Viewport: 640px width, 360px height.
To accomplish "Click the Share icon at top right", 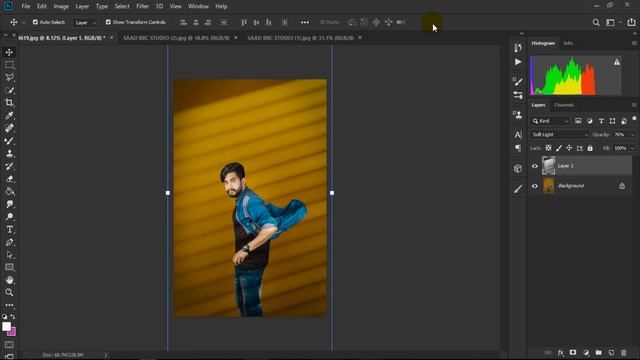I will point(631,22).
